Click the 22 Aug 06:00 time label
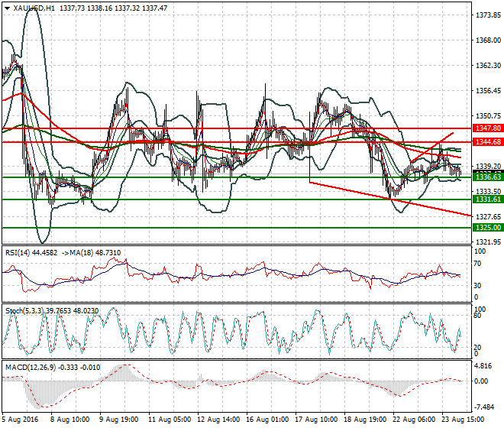This screenshot has height=428, width=504. click(x=412, y=420)
